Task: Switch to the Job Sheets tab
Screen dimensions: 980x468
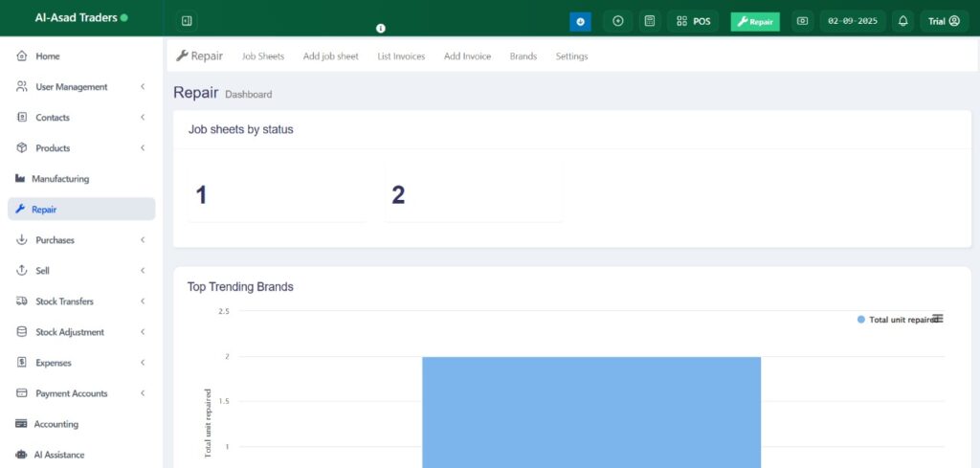Action: coord(263,56)
